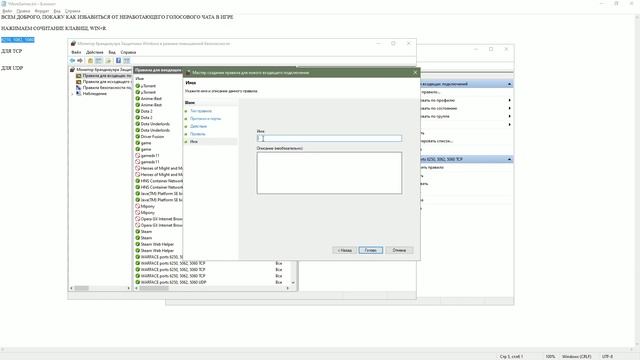Click the Имя column header in rules list
The image size is (640, 360).
(140, 78)
